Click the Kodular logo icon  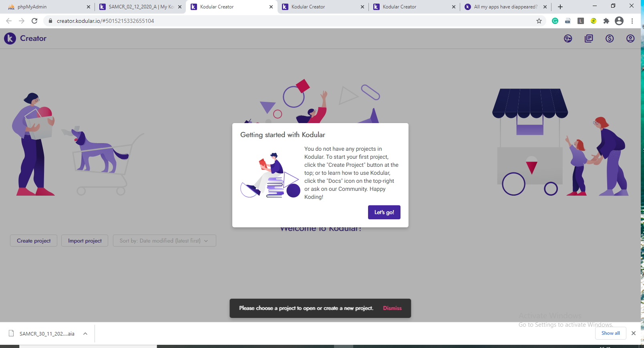coord(10,38)
